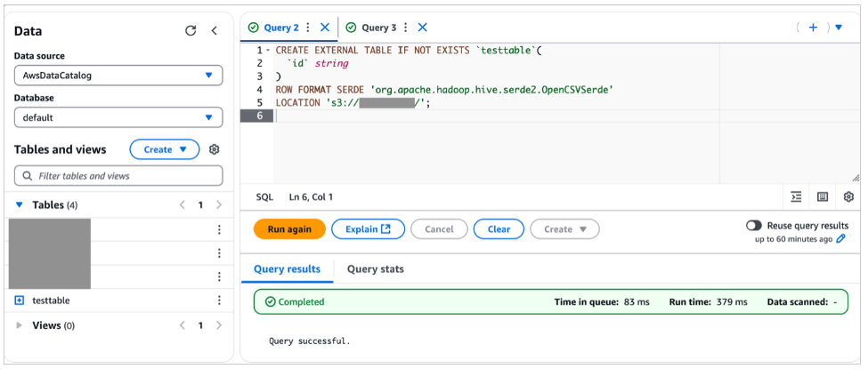Screen dimensions: 868x369
Task: Add a new query tab
Action: (813, 28)
